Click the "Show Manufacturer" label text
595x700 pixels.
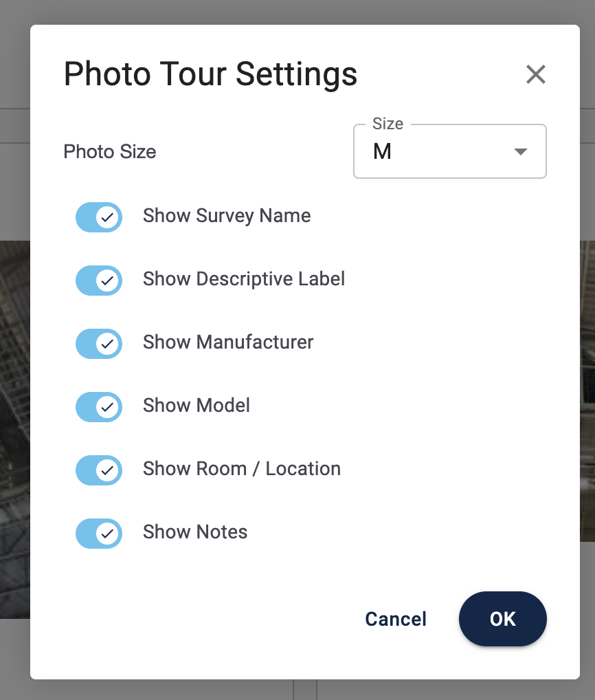(228, 342)
